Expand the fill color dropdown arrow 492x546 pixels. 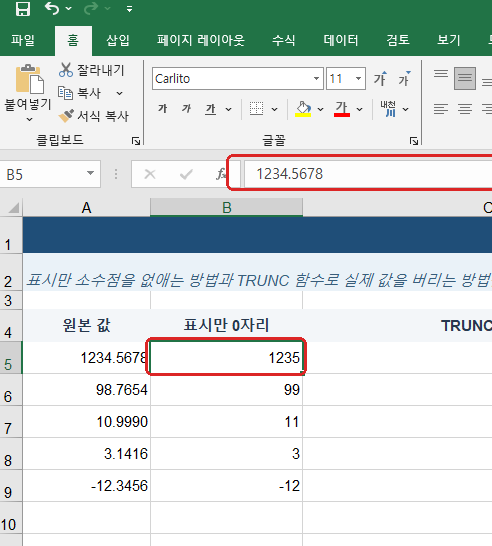(320, 109)
